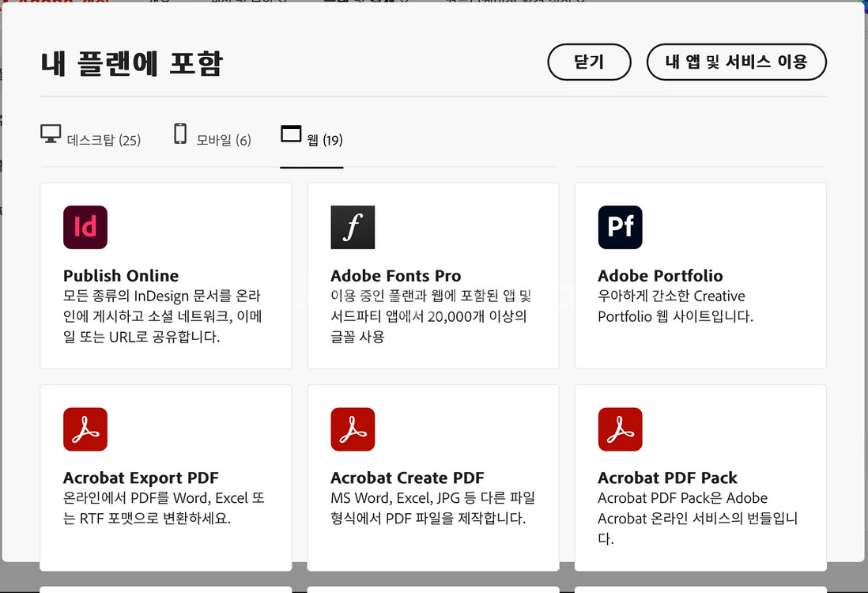Image resolution: width=868 pixels, height=593 pixels.
Task: Click the Acrobat Export PDF title
Action: [141, 478]
